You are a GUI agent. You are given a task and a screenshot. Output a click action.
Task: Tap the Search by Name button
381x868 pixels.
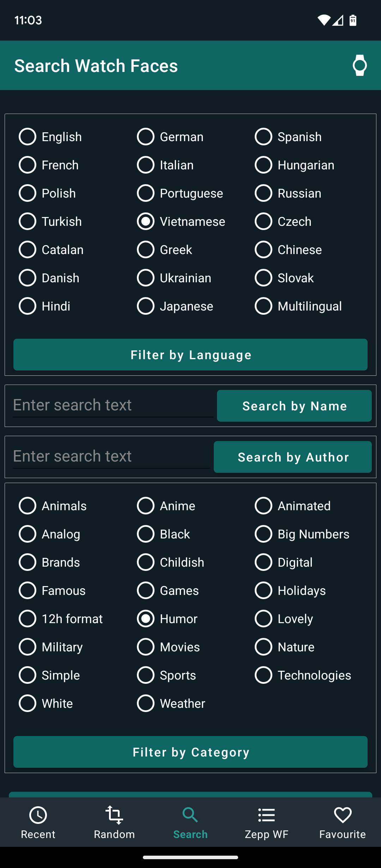pos(294,406)
